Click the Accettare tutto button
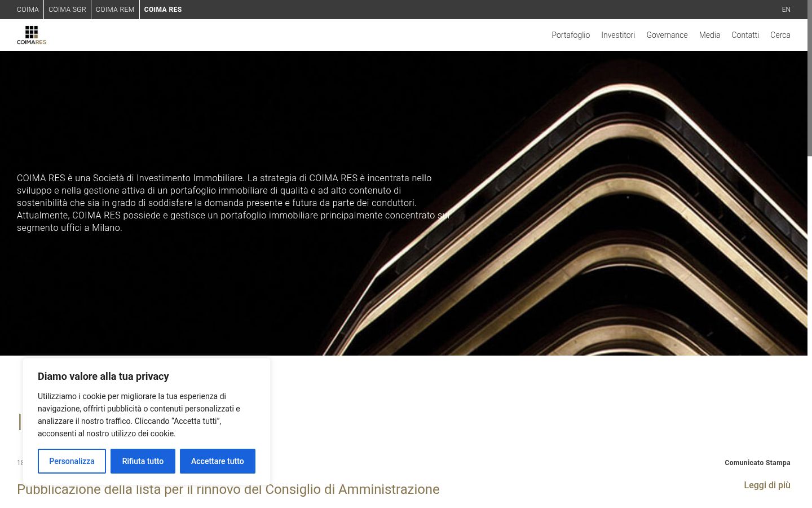Screen dimensions: 812x508 pos(218,461)
